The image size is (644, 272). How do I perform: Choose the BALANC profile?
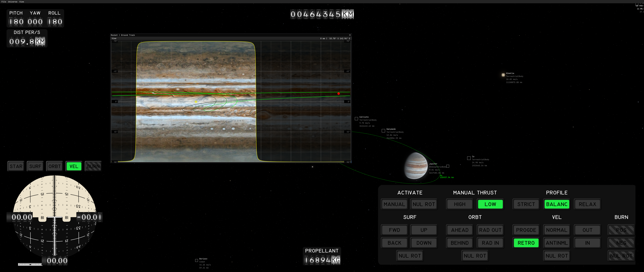(557, 204)
